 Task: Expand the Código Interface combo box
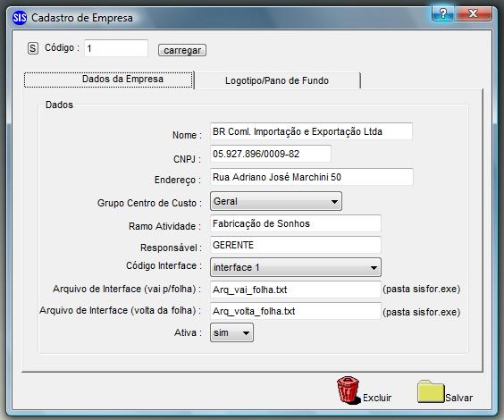[296, 267]
